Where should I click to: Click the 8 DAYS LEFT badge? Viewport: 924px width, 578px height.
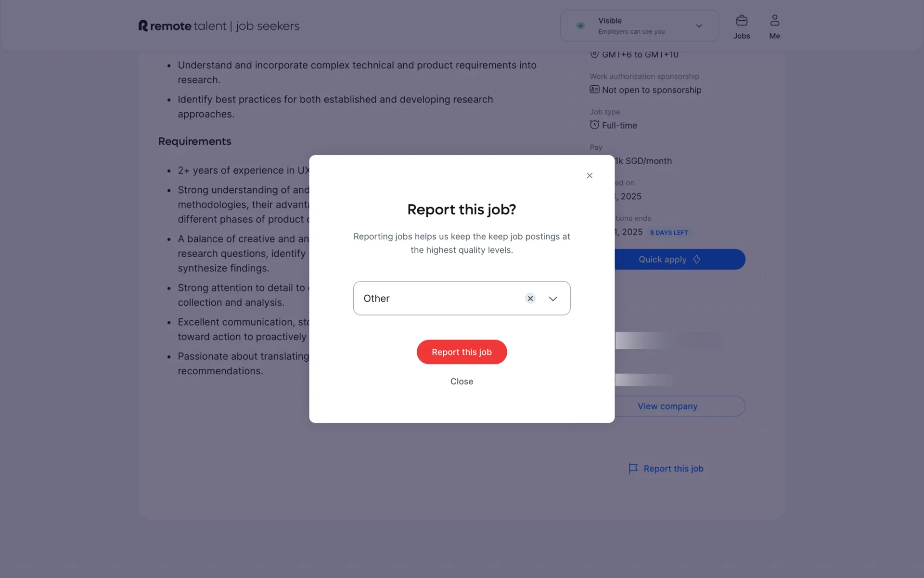pyautogui.click(x=669, y=233)
